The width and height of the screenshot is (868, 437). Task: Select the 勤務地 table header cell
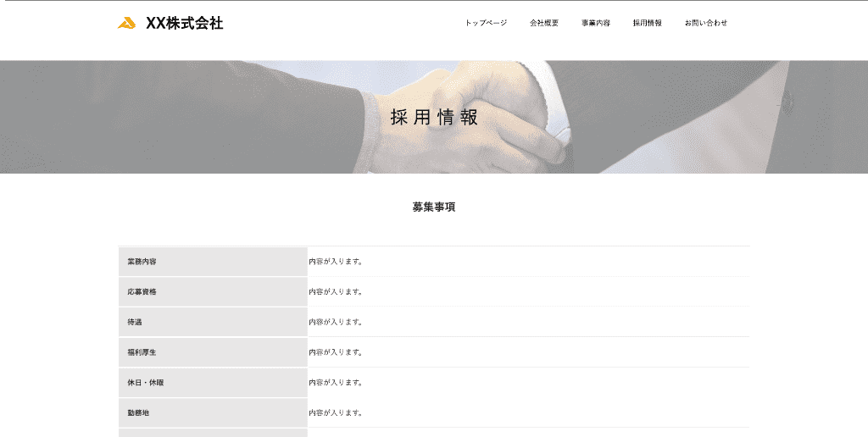[x=213, y=412]
